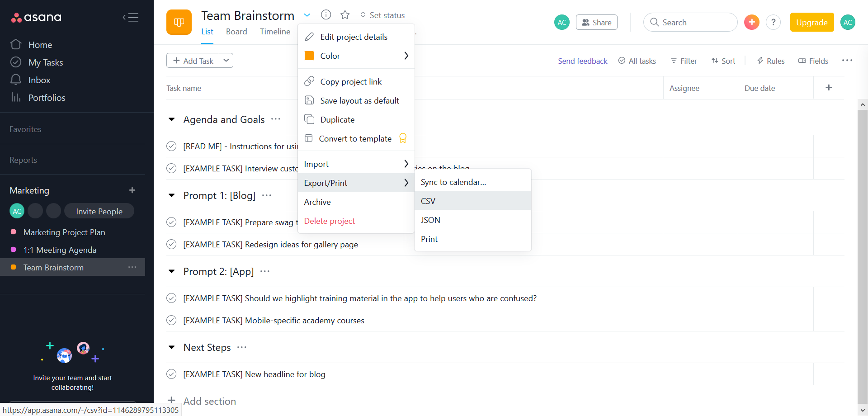Open the Inbox from sidebar
Image resolution: width=868 pixels, height=416 pixels.
[39, 80]
